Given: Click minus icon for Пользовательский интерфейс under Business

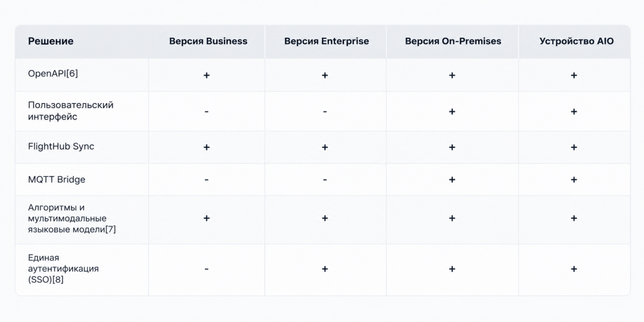Looking at the screenshot, I should 206,111.
